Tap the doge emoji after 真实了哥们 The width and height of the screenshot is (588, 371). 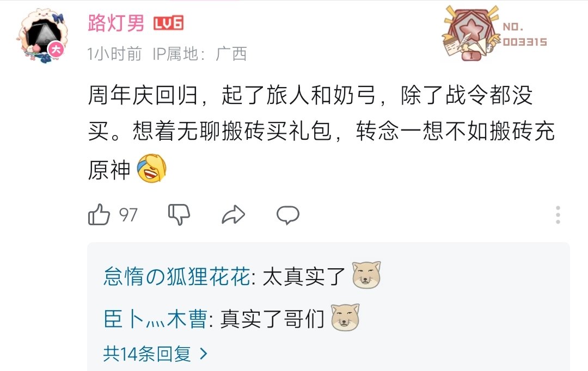pyautogui.click(x=345, y=317)
